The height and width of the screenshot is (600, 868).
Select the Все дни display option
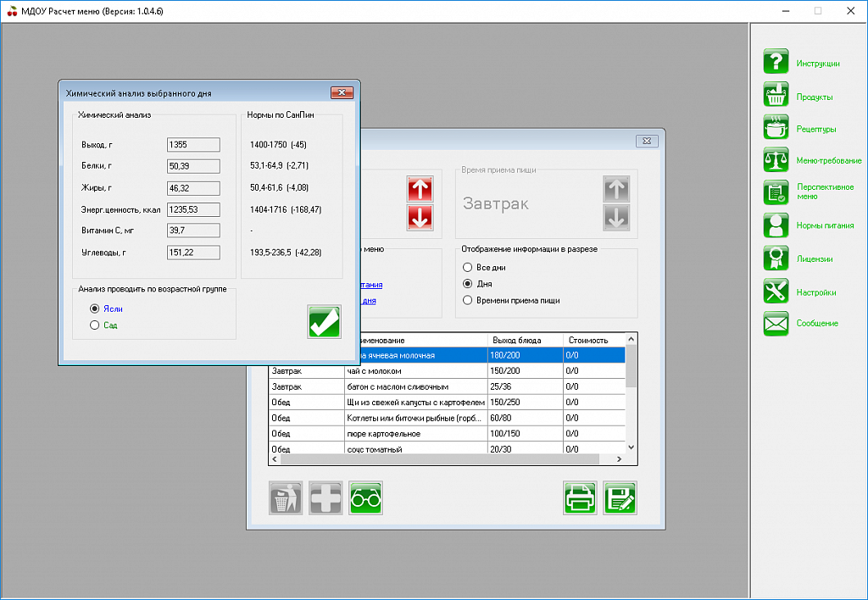coord(467,268)
